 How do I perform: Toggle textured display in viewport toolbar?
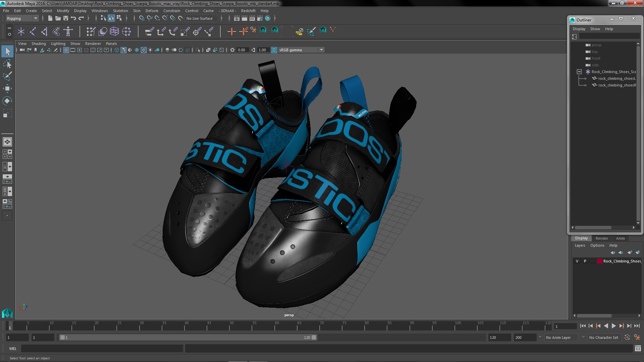pos(144,50)
